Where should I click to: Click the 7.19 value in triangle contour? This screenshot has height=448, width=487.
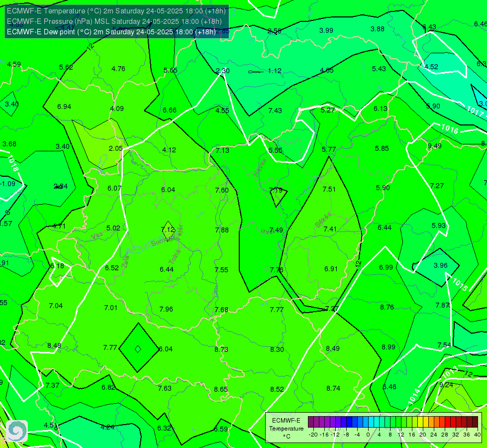(276, 190)
